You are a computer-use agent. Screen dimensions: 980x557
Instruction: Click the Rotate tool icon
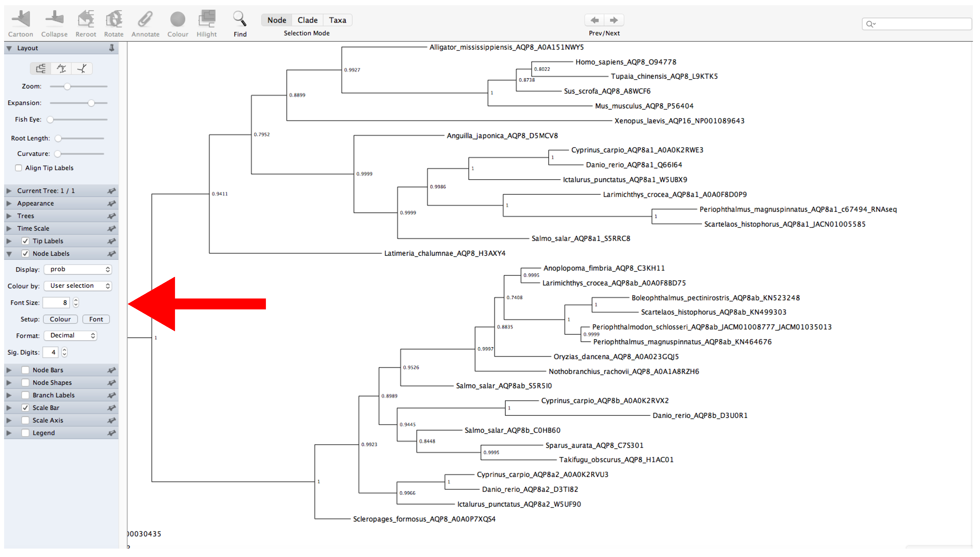coord(114,19)
